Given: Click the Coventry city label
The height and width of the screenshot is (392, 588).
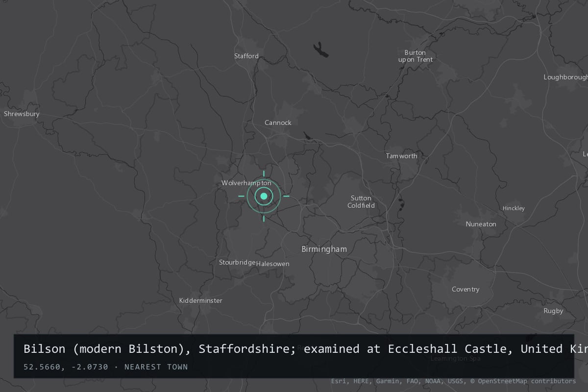Looking at the screenshot, I should coord(465,289).
